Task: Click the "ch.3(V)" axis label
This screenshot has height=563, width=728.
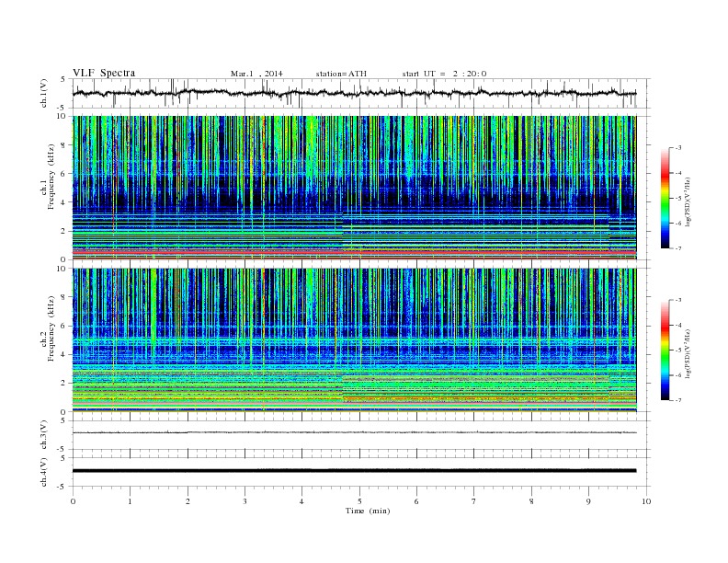Action: pyautogui.click(x=44, y=435)
